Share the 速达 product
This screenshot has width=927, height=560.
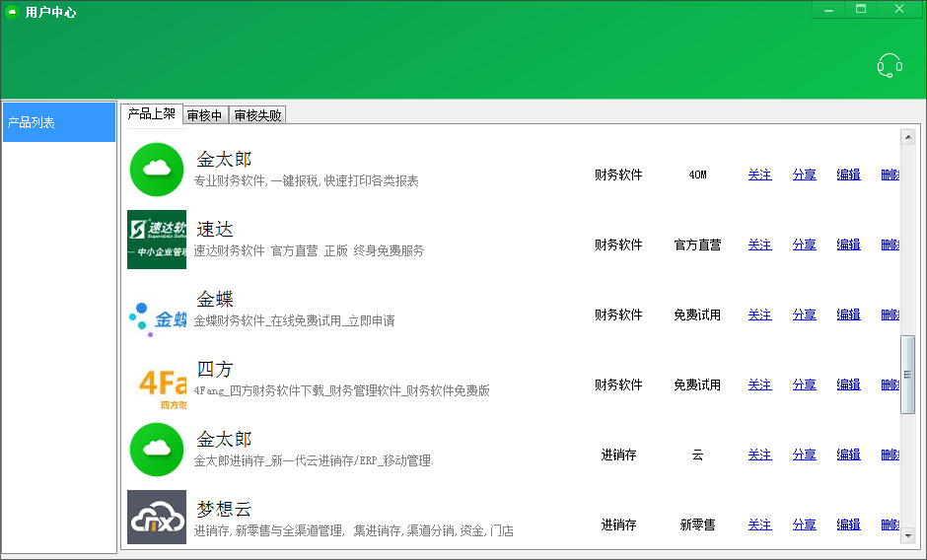coord(804,245)
